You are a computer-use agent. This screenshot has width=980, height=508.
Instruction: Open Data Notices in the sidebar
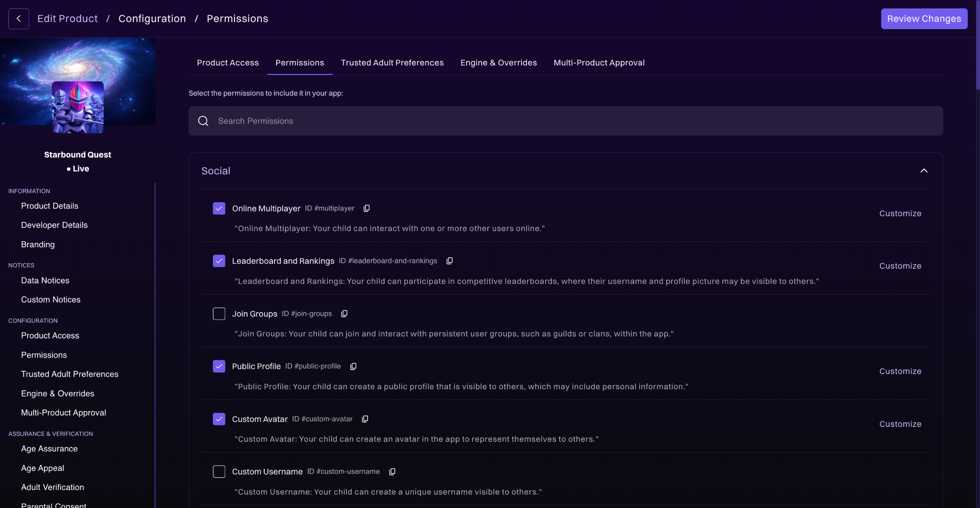click(45, 281)
